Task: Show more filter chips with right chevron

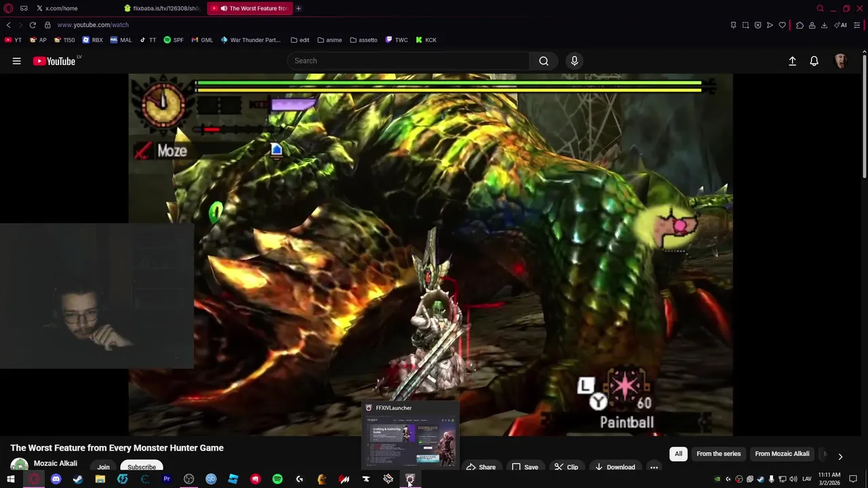Action: [x=840, y=456]
